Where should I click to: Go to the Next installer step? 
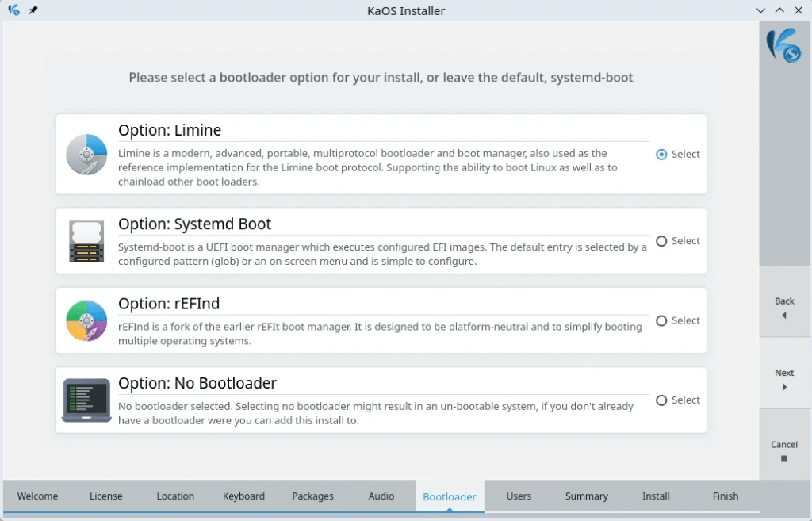tap(784, 379)
